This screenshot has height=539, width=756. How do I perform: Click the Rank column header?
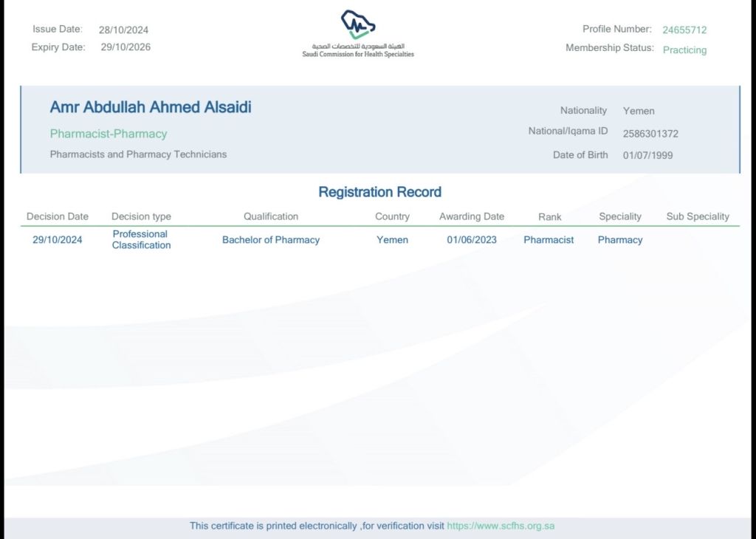pyautogui.click(x=549, y=217)
